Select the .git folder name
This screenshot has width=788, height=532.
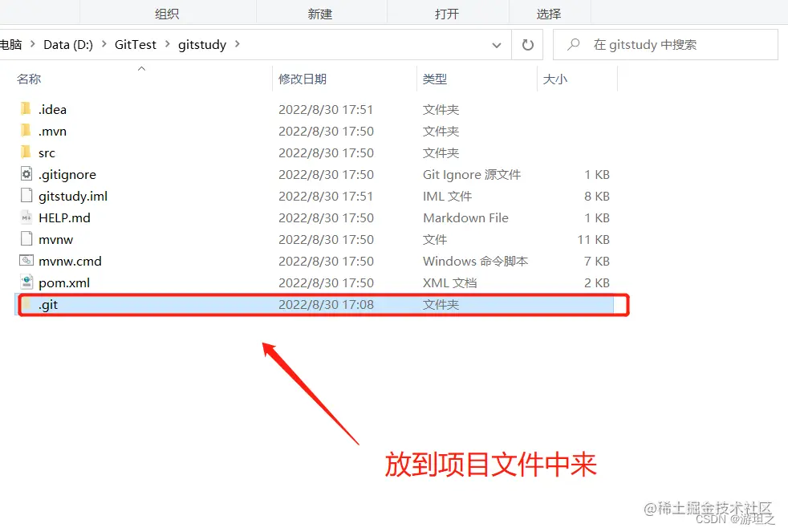tap(48, 304)
